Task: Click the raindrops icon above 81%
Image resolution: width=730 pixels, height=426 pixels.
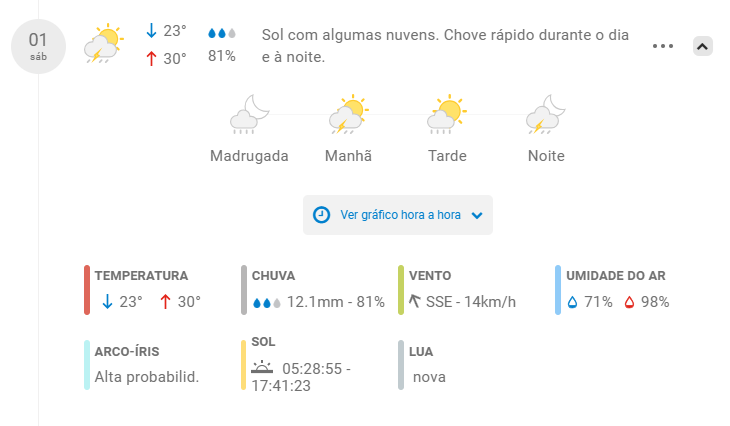Action: 222,34
